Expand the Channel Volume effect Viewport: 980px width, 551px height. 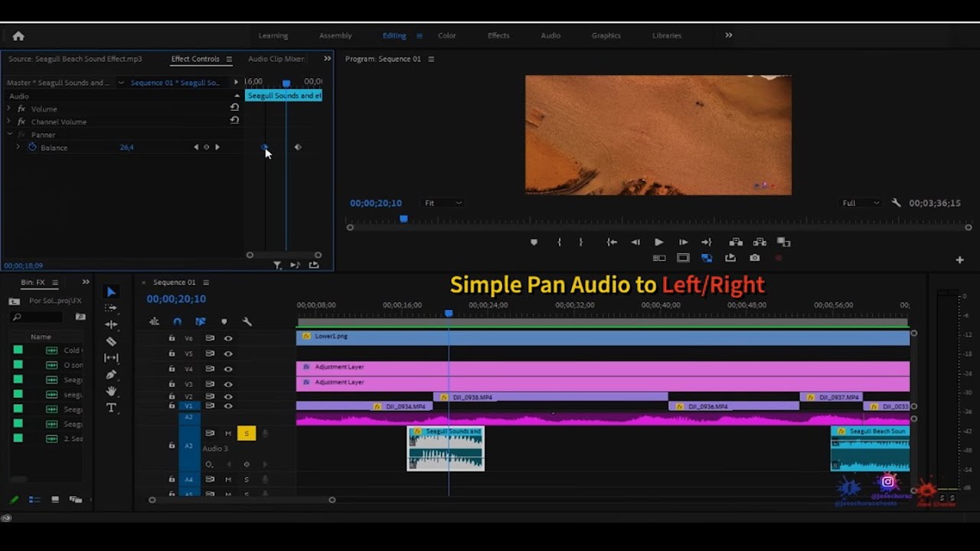(x=8, y=122)
